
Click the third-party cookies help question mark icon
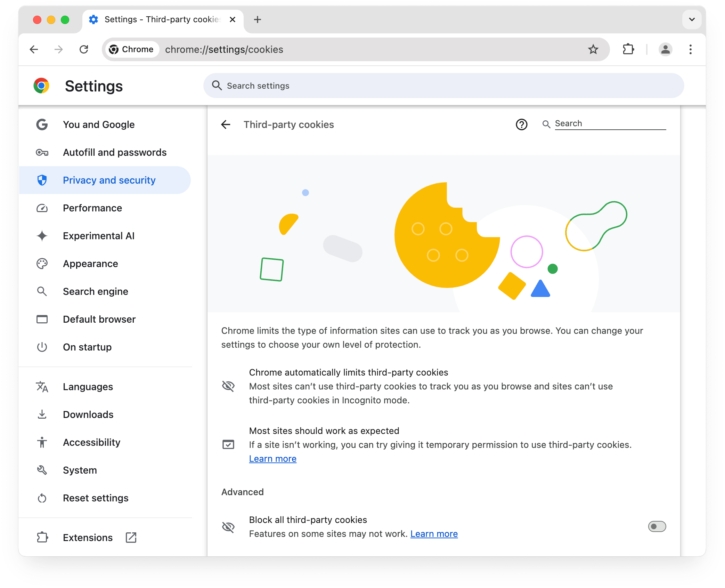pos(522,124)
